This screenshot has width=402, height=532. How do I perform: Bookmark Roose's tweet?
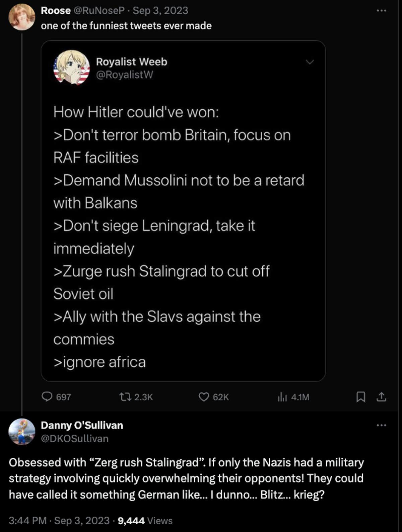(x=360, y=397)
